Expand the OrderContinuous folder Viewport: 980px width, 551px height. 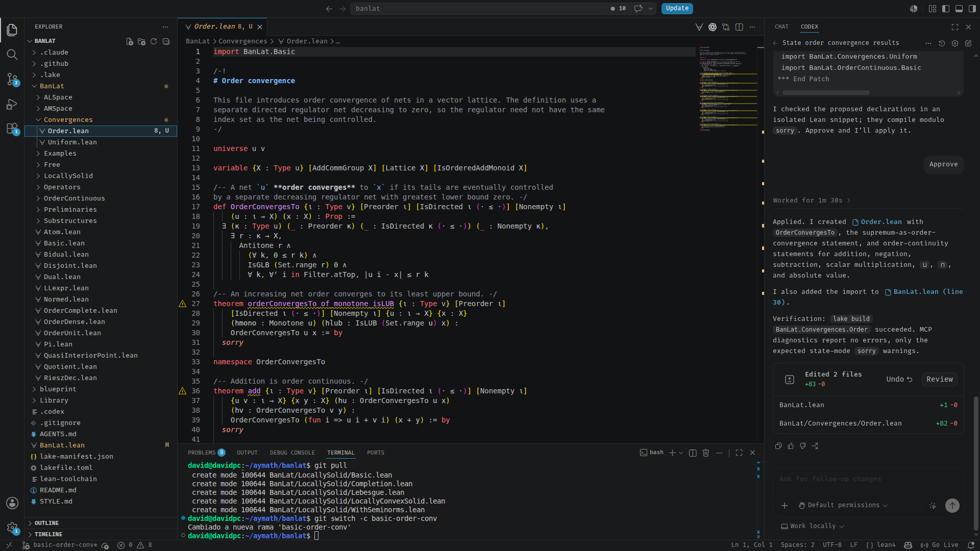(x=101, y=198)
